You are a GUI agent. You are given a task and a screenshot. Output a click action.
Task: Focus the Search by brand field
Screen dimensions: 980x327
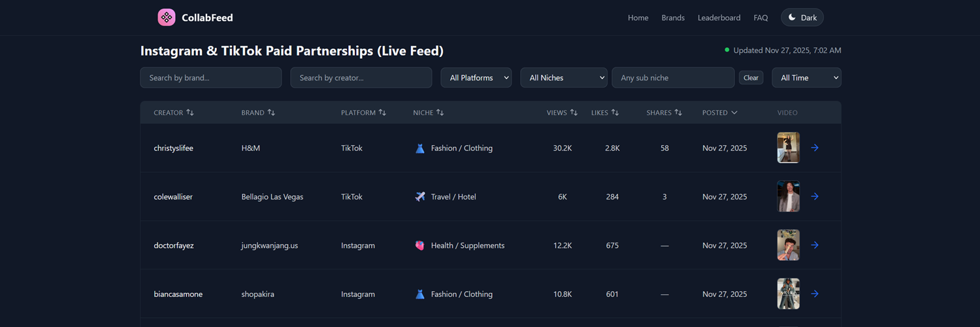point(210,78)
